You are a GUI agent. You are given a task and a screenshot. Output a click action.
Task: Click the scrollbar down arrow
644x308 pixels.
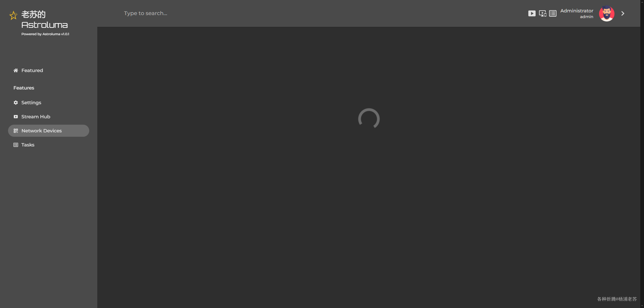642,306
